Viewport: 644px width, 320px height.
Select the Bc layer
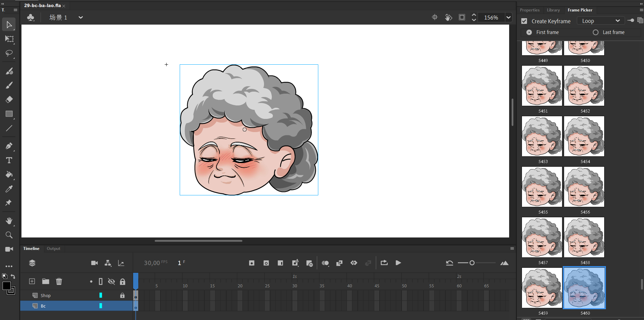click(x=43, y=306)
